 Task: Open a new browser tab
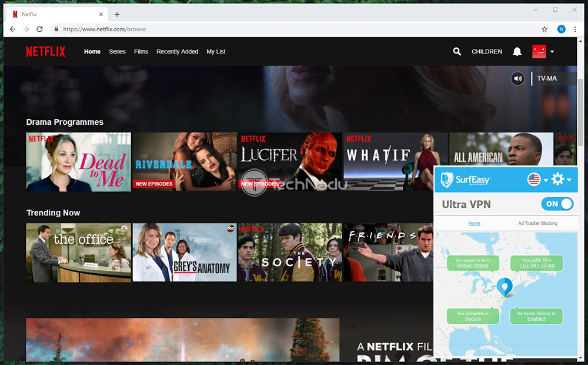117,14
